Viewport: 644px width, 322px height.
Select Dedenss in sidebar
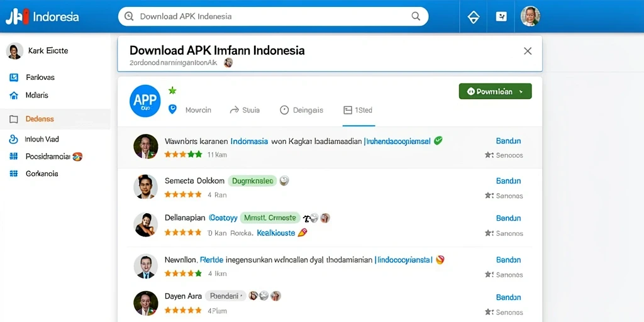click(x=55, y=119)
